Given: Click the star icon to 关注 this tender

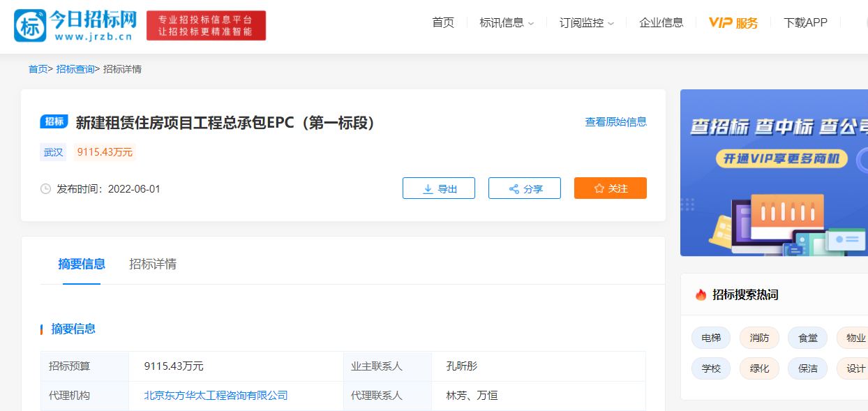Looking at the screenshot, I should click(x=599, y=188).
